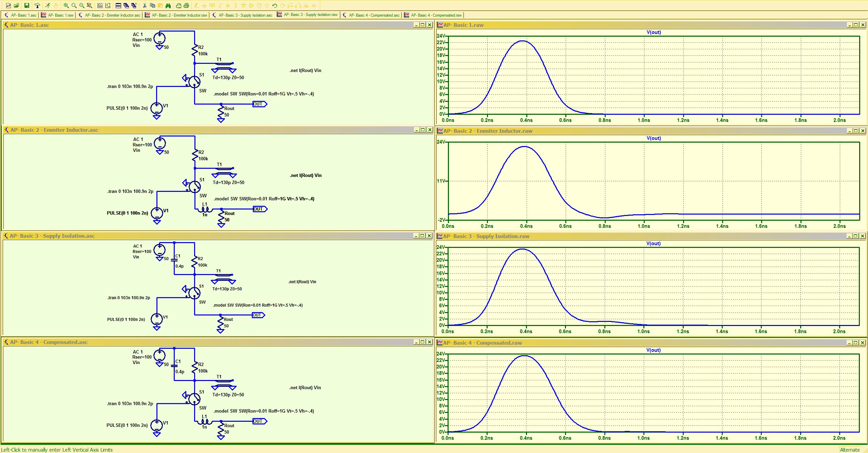
Task: Open Find with the binoculars icon
Action: click(x=168, y=5)
